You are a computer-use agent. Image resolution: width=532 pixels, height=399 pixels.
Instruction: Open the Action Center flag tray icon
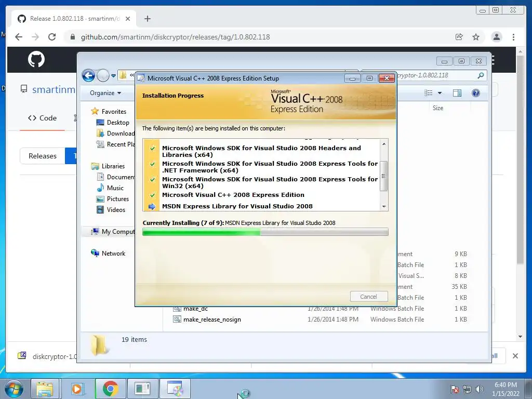coord(454,390)
